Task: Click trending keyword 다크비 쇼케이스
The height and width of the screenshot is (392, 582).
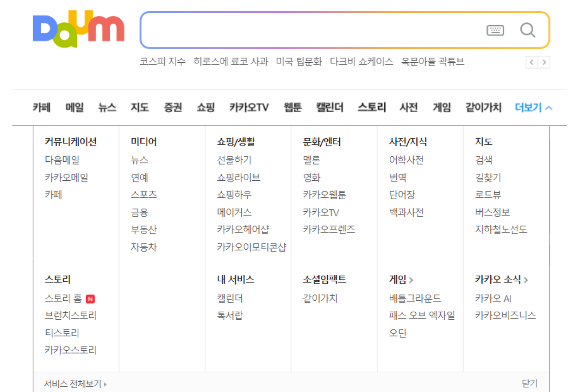Action: click(361, 61)
